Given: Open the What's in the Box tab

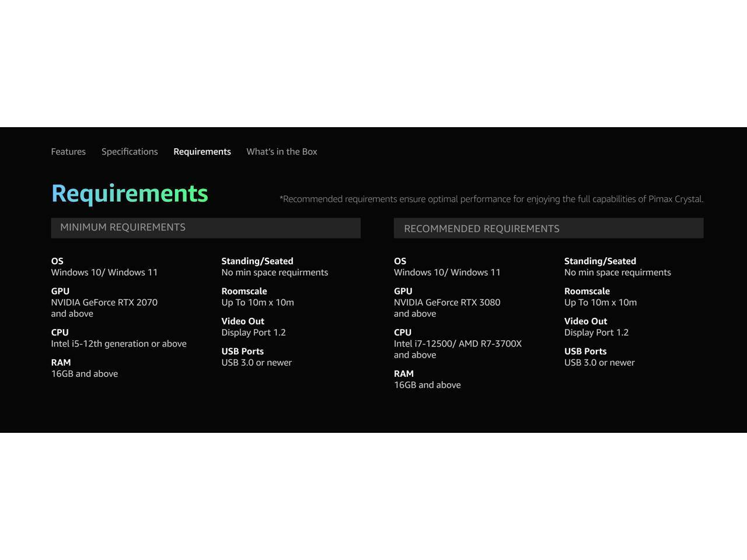Looking at the screenshot, I should pyautogui.click(x=282, y=152).
